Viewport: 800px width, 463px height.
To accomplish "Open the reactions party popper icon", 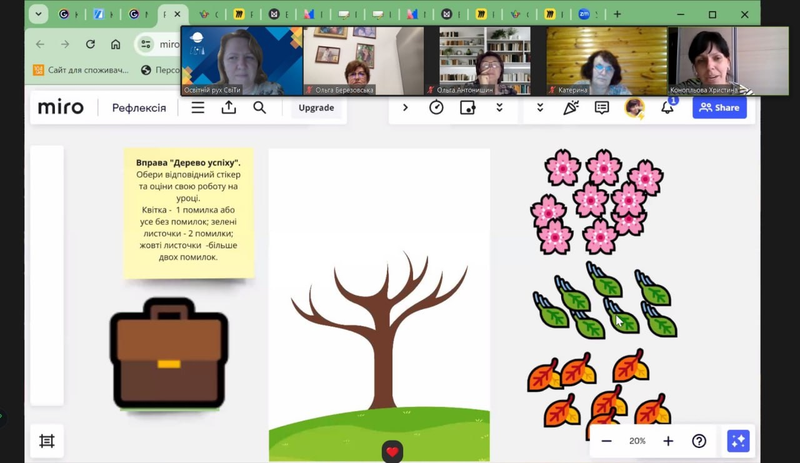I will (x=570, y=108).
